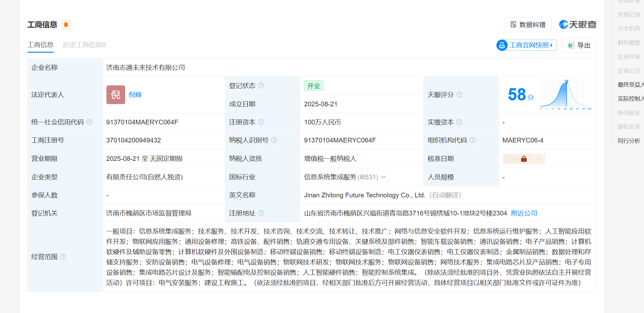Click the orange bell alert icon
This screenshot has width=644, height=313.
click(x=66, y=25)
